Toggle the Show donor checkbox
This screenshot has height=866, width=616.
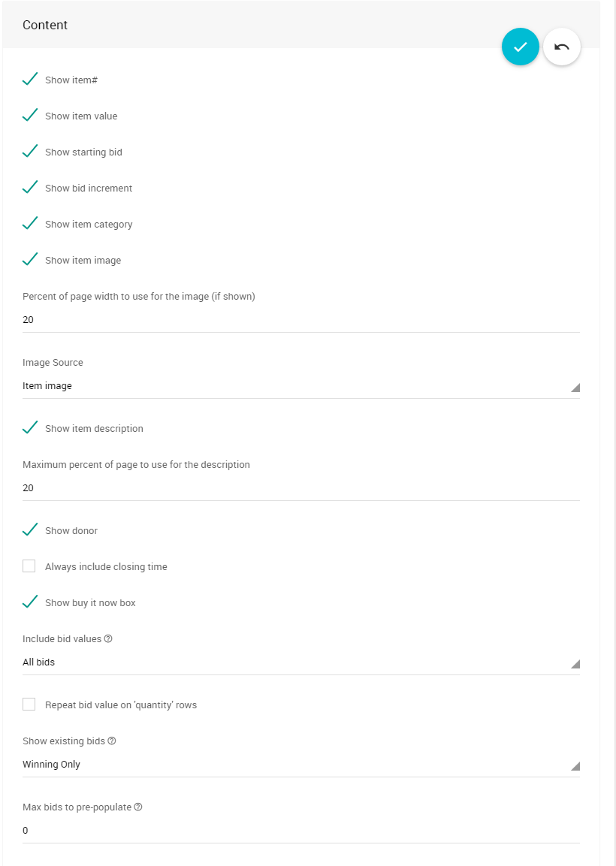point(29,530)
